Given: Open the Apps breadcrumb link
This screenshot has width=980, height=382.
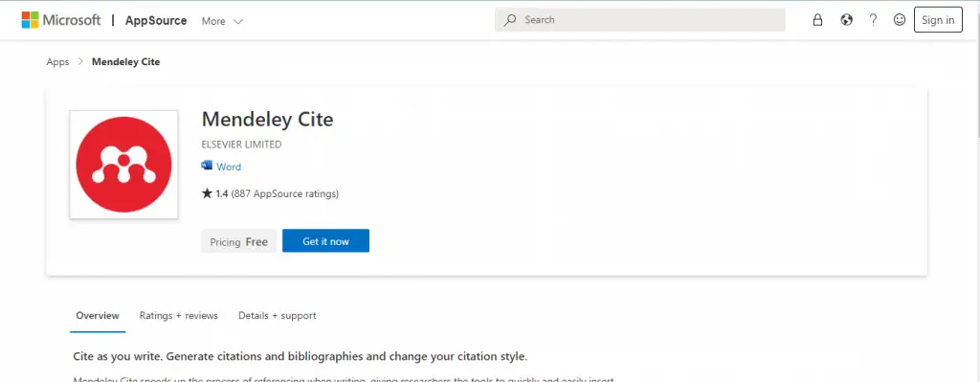Looking at the screenshot, I should [57, 62].
